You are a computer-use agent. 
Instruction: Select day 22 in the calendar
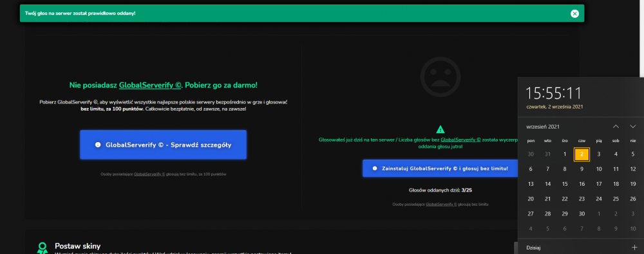(x=565, y=199)
